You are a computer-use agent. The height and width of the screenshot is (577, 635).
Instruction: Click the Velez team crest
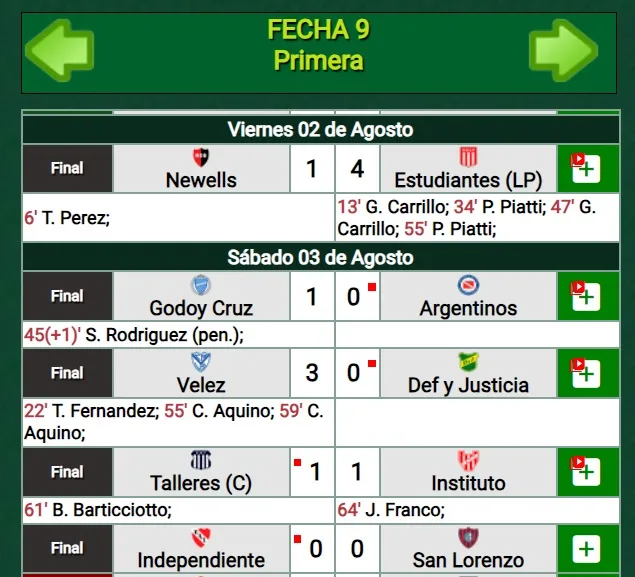click(x=201, y=362)
